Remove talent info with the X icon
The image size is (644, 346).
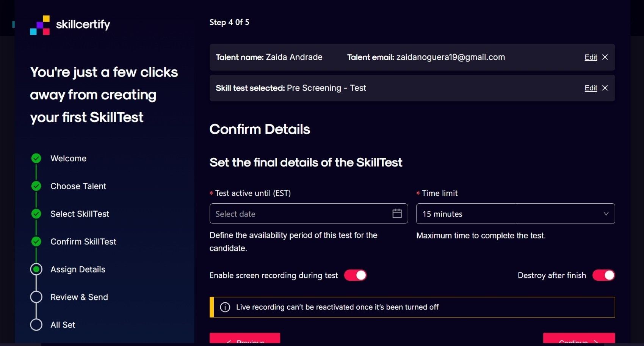(x=605, y=57)
